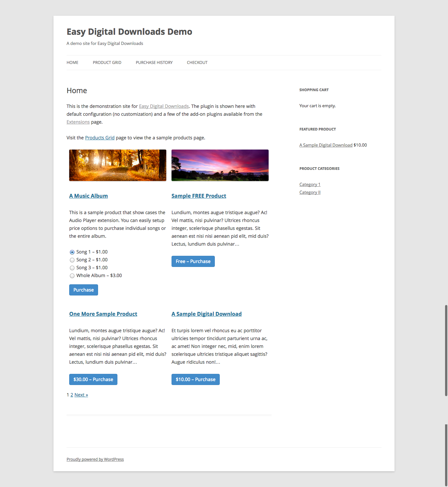Go to page 2 of products

(72, 395)
